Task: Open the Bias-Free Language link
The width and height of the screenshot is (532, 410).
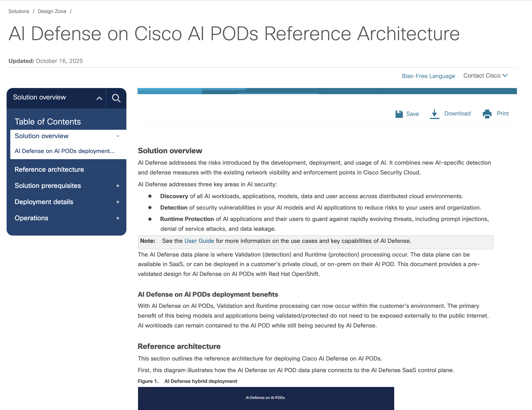Action: 428,76
